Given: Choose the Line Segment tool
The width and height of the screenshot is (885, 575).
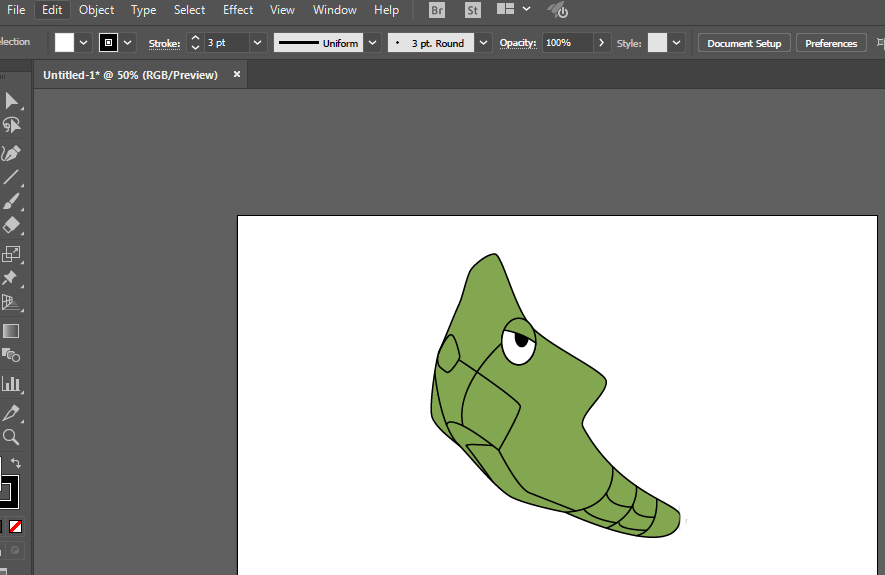Looking at the screenshot, I should [12, 178].
